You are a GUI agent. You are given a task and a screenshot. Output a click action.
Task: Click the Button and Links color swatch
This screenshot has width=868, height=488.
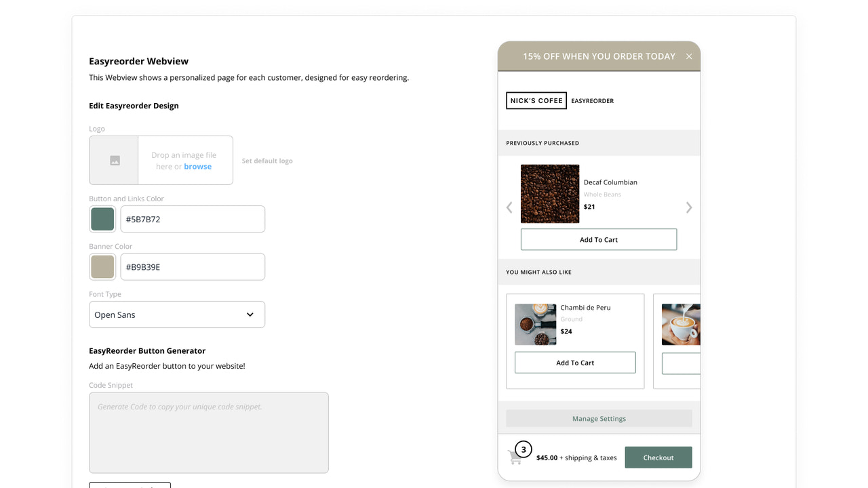point(102,219)
